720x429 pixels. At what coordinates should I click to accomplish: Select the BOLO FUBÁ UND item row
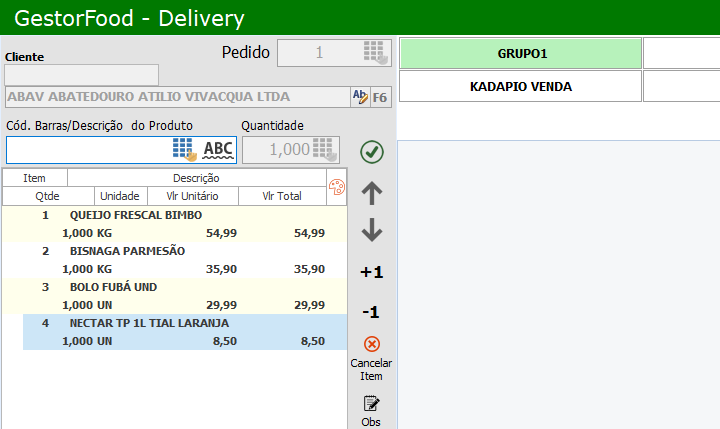click(174, 296)
